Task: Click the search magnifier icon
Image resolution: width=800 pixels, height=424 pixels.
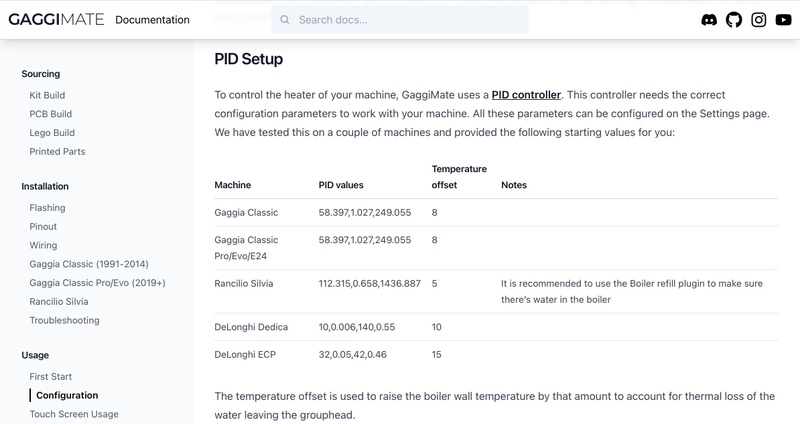Action: coord(285,19)
